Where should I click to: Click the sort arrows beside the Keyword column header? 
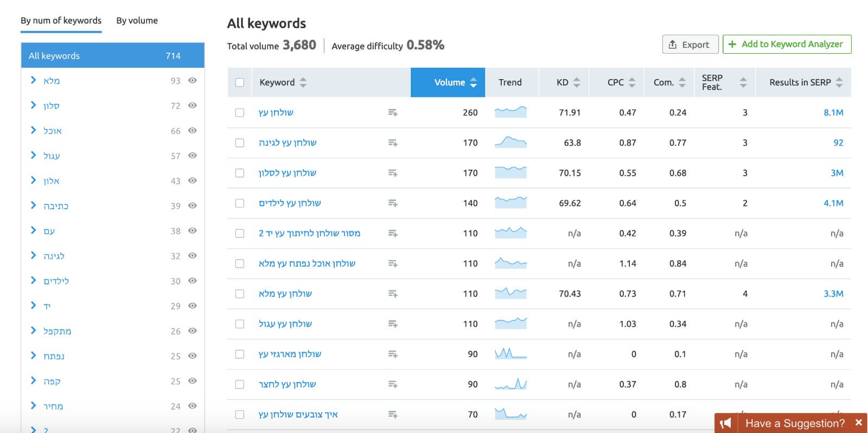[x=303, y=82]
